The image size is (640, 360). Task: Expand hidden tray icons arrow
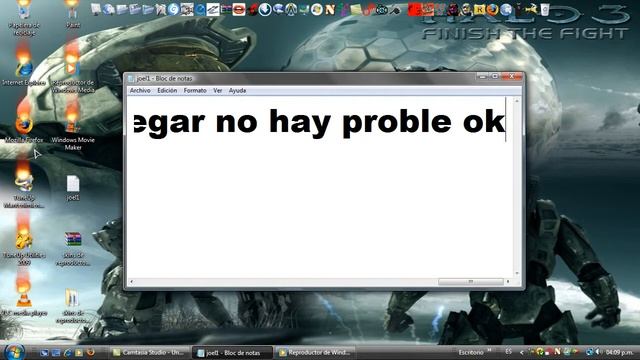(x=521, y=352)
